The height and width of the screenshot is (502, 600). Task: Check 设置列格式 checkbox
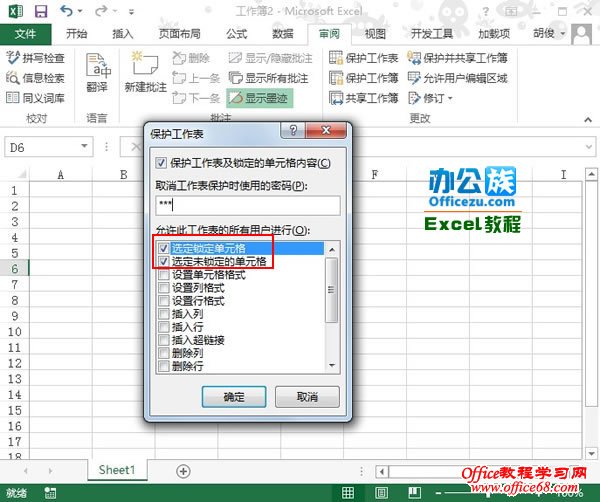[x=164, y=288]
